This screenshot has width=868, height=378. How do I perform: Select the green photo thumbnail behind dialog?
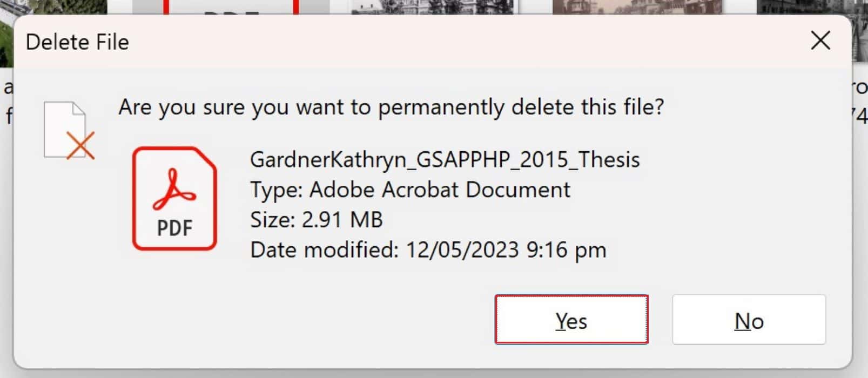[53, 7]
